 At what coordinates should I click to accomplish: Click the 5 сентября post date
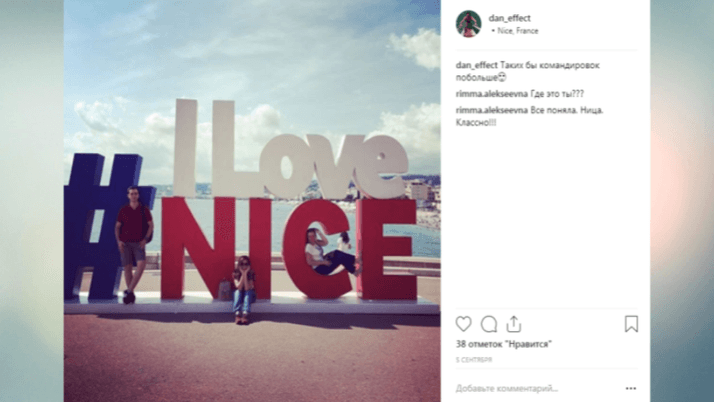474,360
